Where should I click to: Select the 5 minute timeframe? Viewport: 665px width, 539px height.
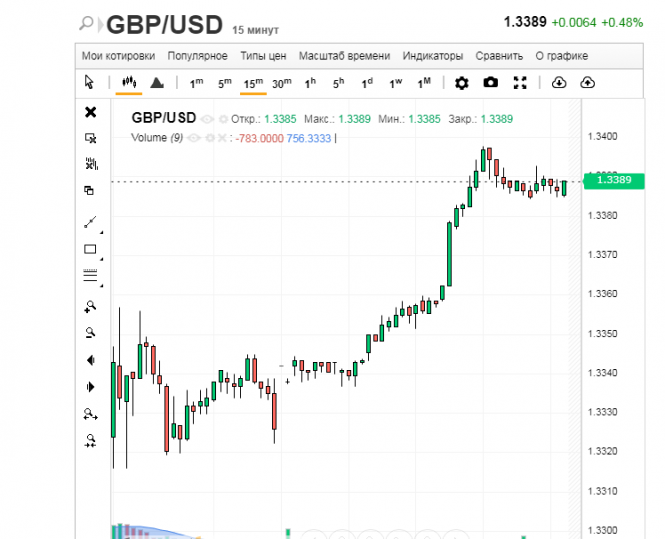point(225,83)
